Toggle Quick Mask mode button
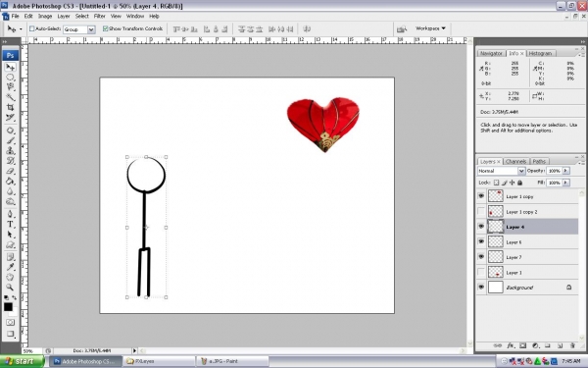 10,322
